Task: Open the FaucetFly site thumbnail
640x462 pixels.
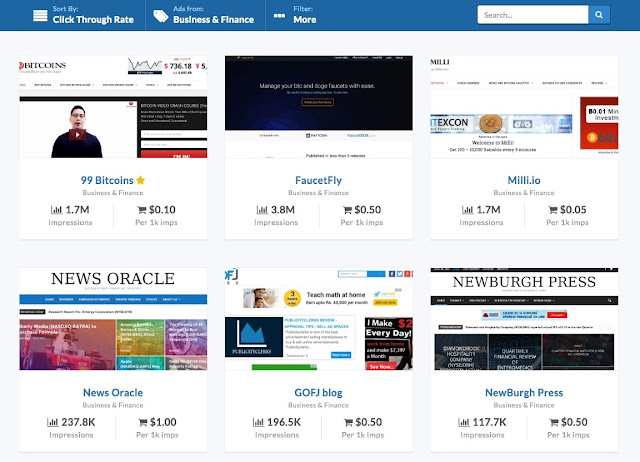Action: [318, 107]
